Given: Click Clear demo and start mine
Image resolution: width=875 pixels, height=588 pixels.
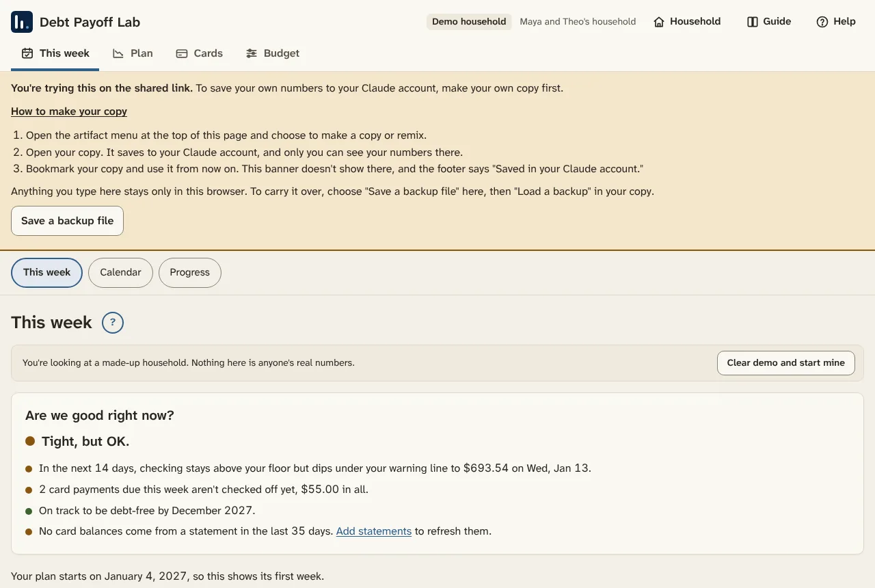Looking at the screenshot, I should point(786,363).
